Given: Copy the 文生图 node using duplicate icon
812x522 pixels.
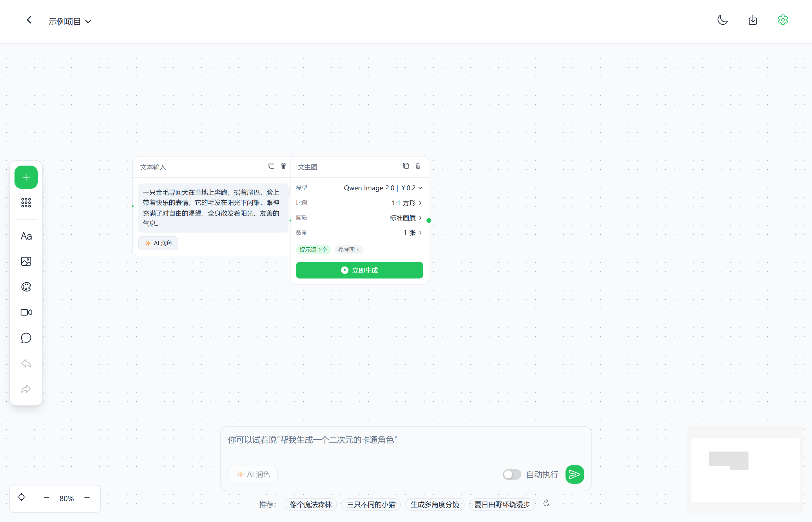Looking at the screenshot, I should (406, 166).
